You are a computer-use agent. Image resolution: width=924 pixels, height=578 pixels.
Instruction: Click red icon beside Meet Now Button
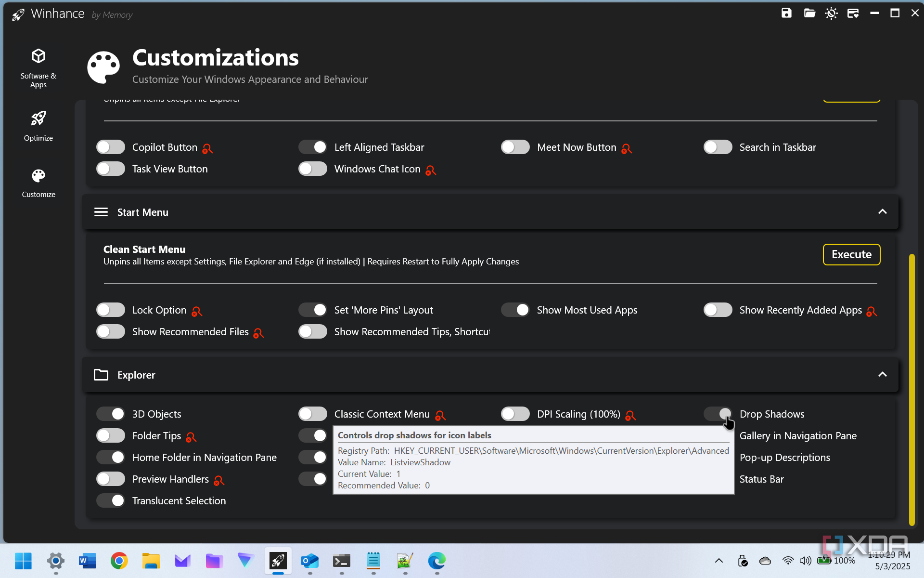pyautogui.click(x=627, y=148)
